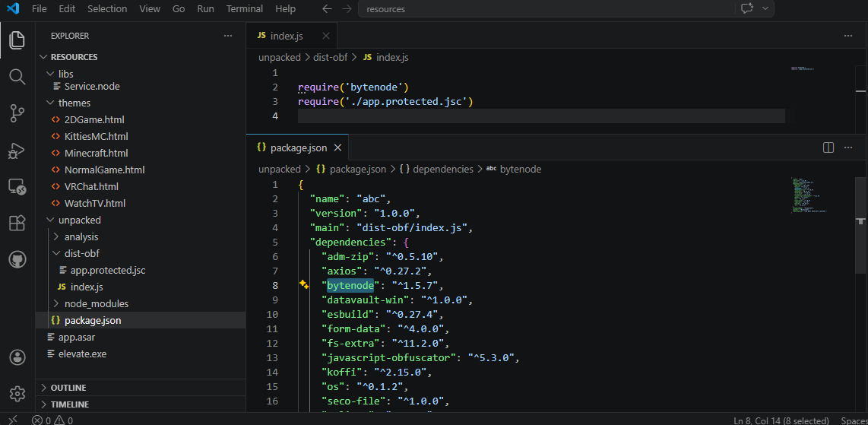Go back with the left arrow
This screenshot has width=868, height=425.
(327, 9)
